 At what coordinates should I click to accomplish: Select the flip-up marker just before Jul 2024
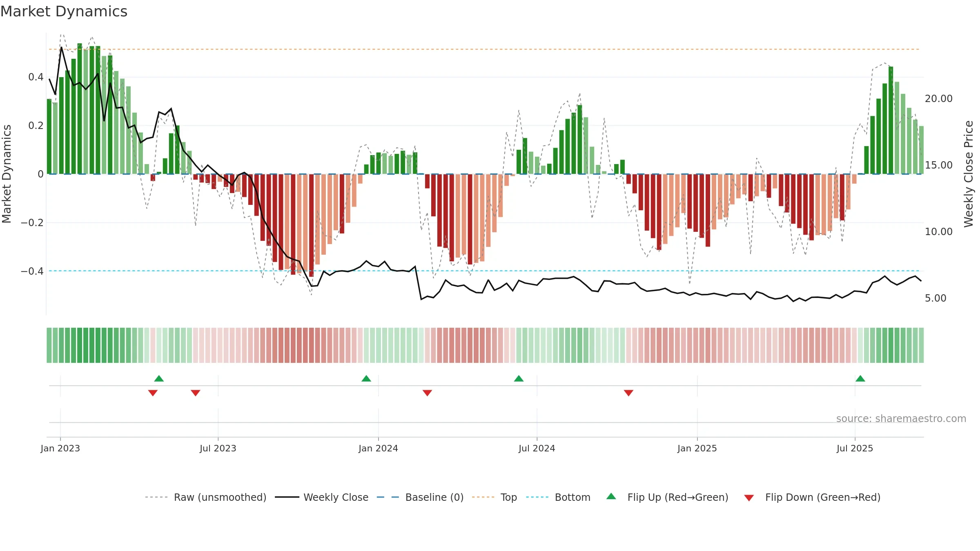519,378
